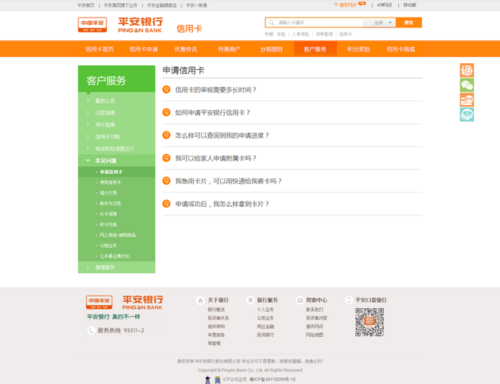Screen dimensions: 500x384
Task: Click the keyword search input field
Action: click(320, 22)
